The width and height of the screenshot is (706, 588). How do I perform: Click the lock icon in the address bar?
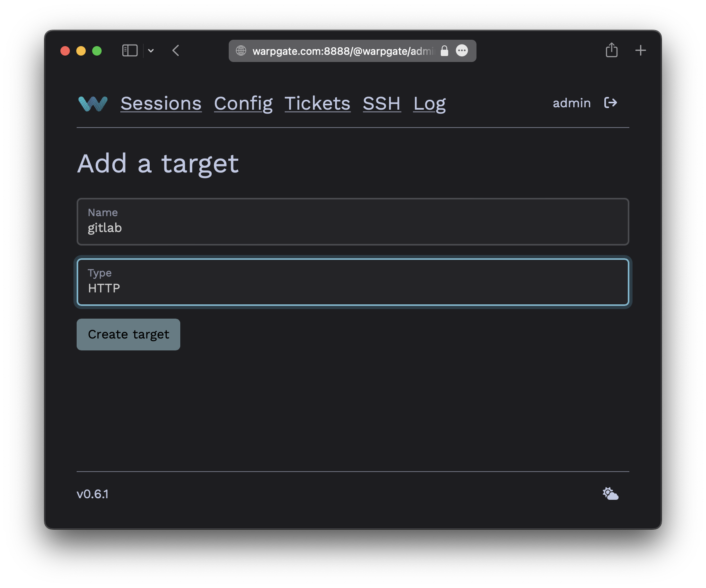tap(444, 51)
